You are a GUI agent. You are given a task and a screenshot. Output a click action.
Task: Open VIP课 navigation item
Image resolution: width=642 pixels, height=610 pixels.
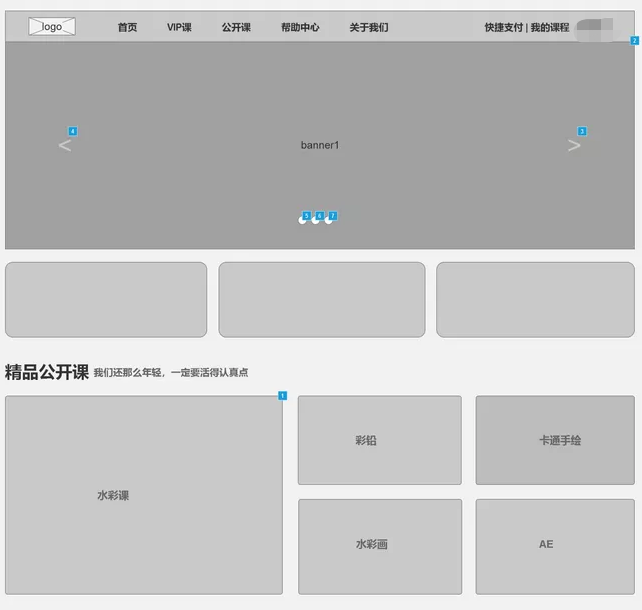pos(179,27)
